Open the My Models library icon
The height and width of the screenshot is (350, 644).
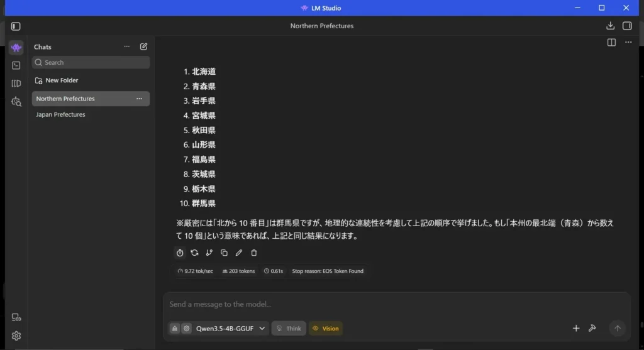click(16, 84)
